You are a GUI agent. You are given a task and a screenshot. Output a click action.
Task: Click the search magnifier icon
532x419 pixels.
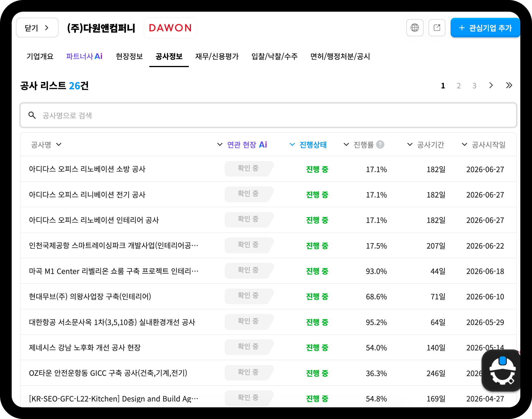tap(32, 115)
